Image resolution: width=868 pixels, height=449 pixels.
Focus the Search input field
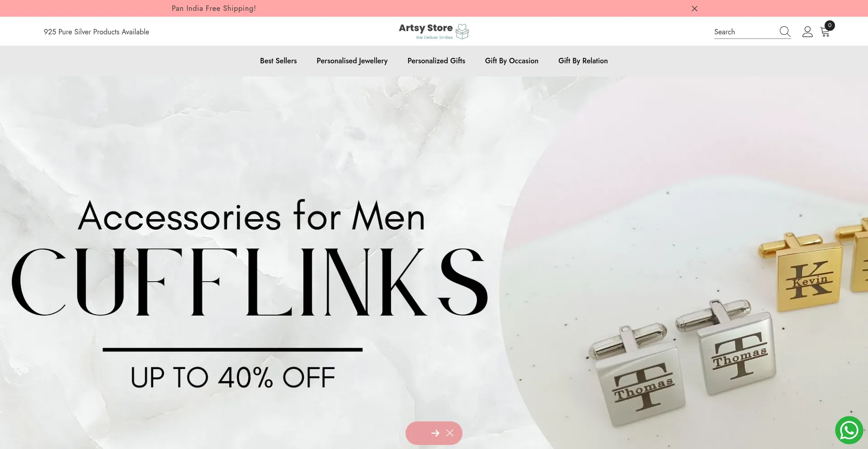coord(746,32)
